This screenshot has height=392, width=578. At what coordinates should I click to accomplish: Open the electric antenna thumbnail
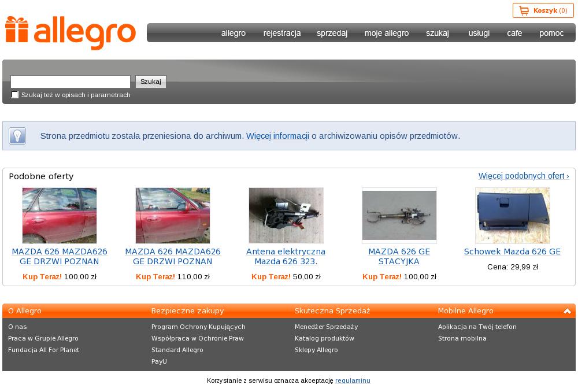coord(286,215)
